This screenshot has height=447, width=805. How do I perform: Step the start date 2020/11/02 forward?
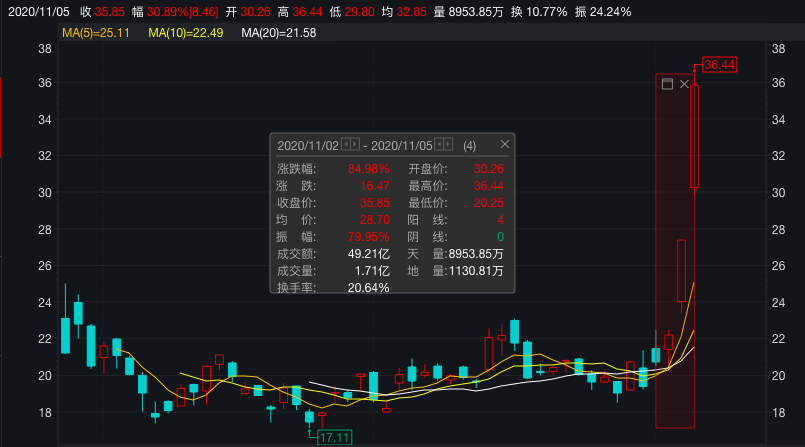(354, 145)
